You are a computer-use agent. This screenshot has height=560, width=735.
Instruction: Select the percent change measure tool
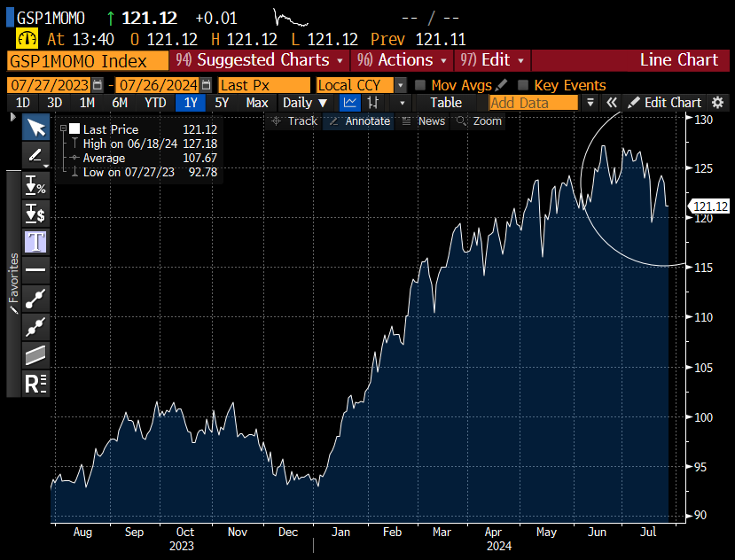[x=36, y=185]
